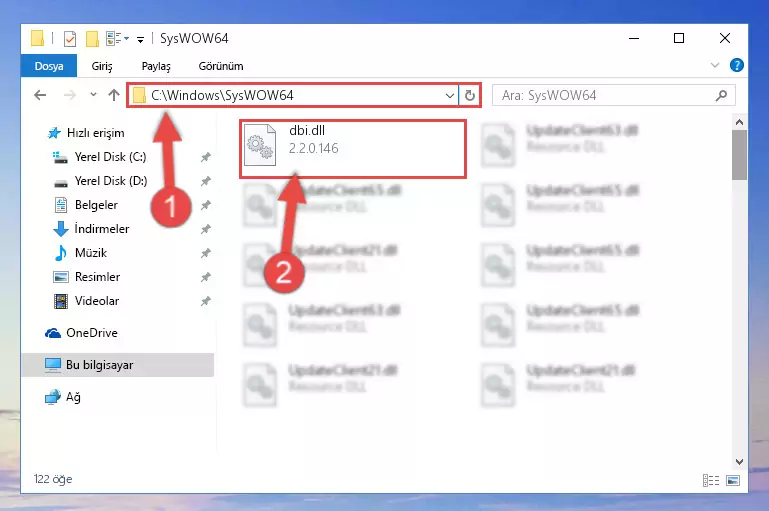Click the pin icon beside Resimler
The width and height of the screenshot is (769, 511).
(205, 277)
